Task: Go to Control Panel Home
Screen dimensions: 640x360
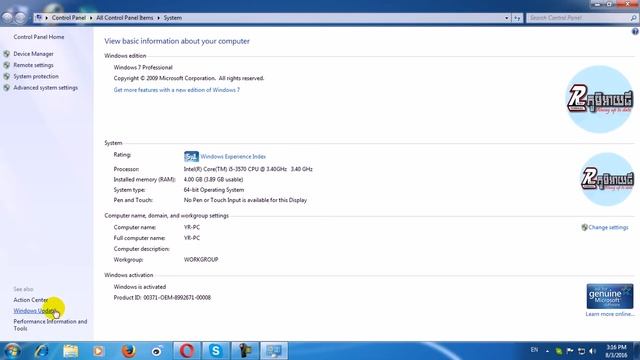Action: click(x=39, y=37)
